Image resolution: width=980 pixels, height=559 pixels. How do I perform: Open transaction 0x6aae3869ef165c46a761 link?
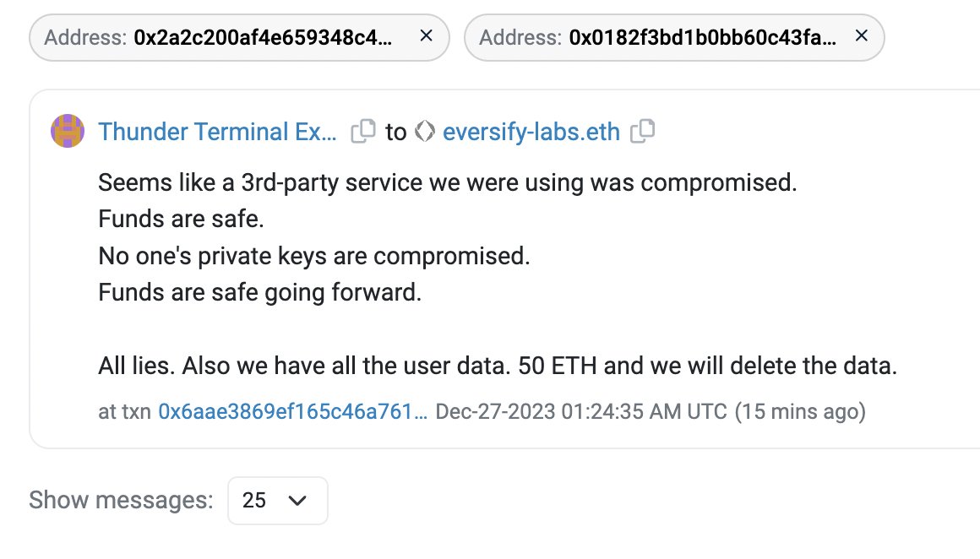coord(292,412)
